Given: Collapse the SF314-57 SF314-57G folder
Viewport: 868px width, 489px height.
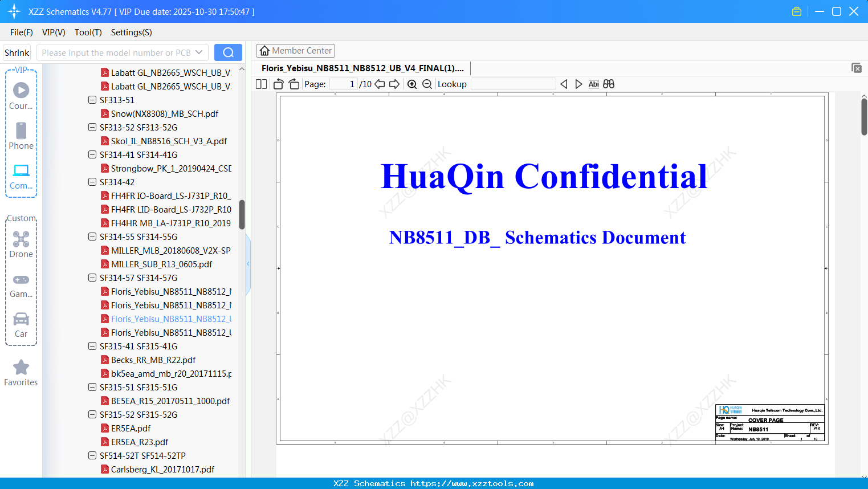Looking at the screenshot, I should coord(92,278).
